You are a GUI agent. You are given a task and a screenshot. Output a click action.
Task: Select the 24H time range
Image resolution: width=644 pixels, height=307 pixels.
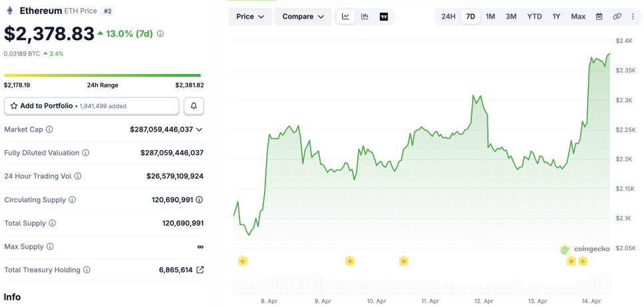click(x=449, y=17)
